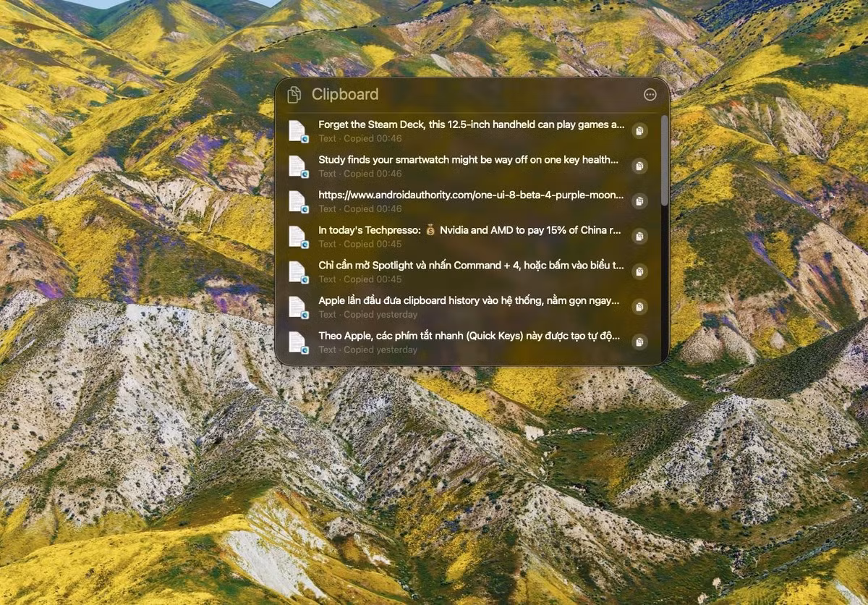Click the Safari badge on the first entry thumbnail
The width and height of the screenshot is (868, 605).
point(307,138)
